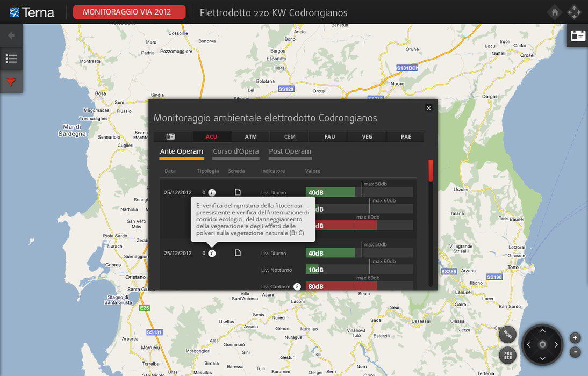Select the VEG monitoring tab
This screenshot has width=588, height=376.
[x=367, y=136]
